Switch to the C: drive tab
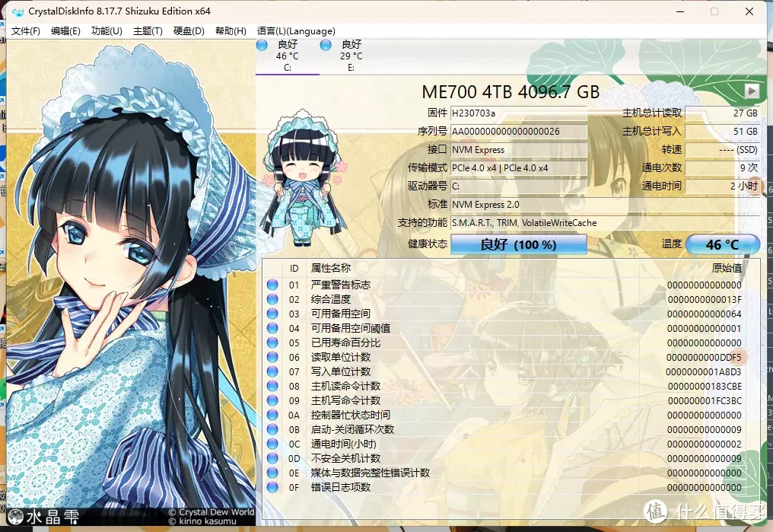Image resolution: width=773 pixels, height=532 pixels. pyautogui.click(x=288, y=56)
